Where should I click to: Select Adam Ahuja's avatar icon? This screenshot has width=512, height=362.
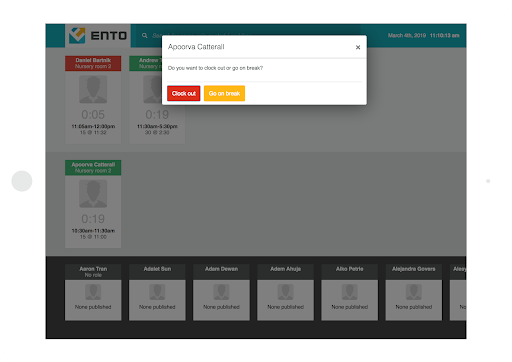(285, 292)
